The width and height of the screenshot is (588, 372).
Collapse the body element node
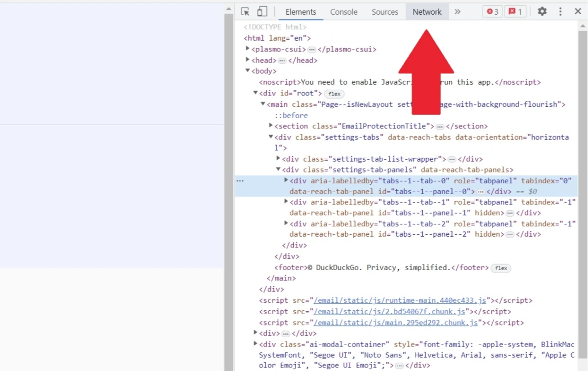point(248,71)
